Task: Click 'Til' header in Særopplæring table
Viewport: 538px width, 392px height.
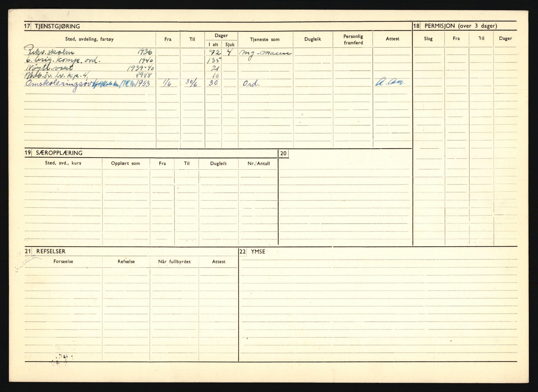Action: [x=187, y=163]
